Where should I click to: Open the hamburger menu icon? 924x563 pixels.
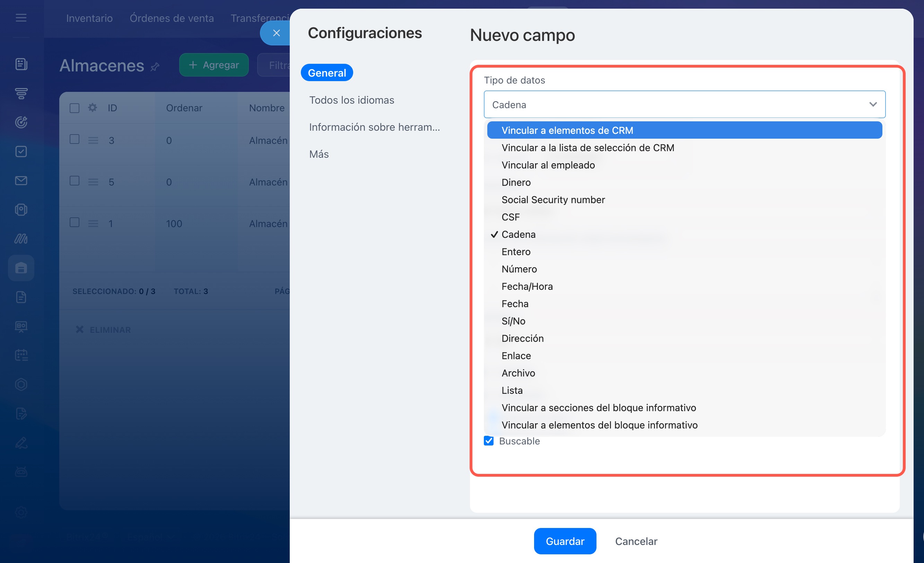[x=21, y=18]
